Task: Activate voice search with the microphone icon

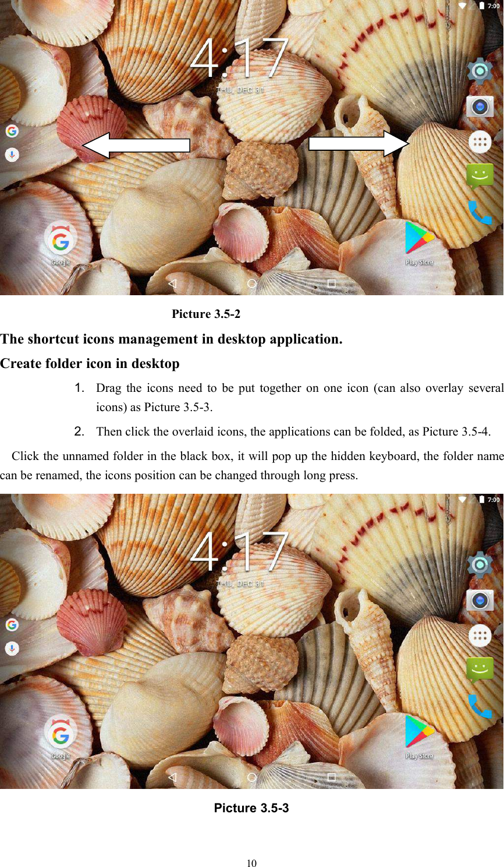Action: (12, 154)
